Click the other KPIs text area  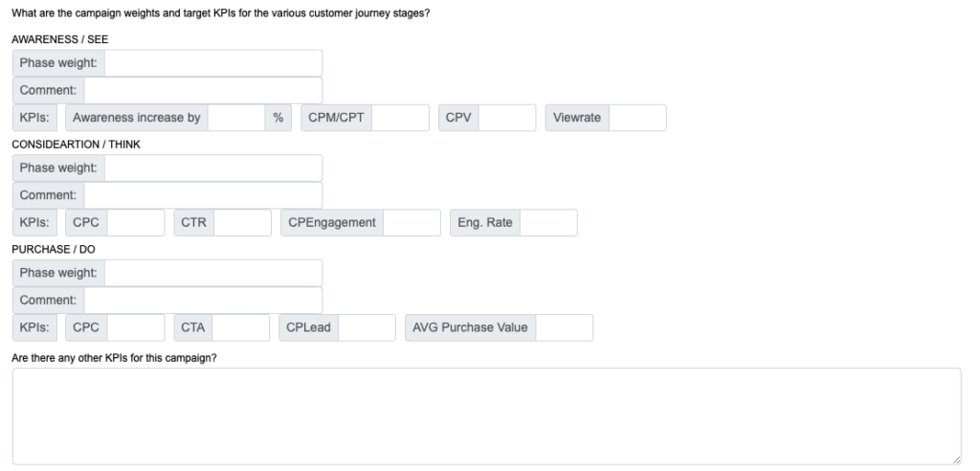pos(486,415)
